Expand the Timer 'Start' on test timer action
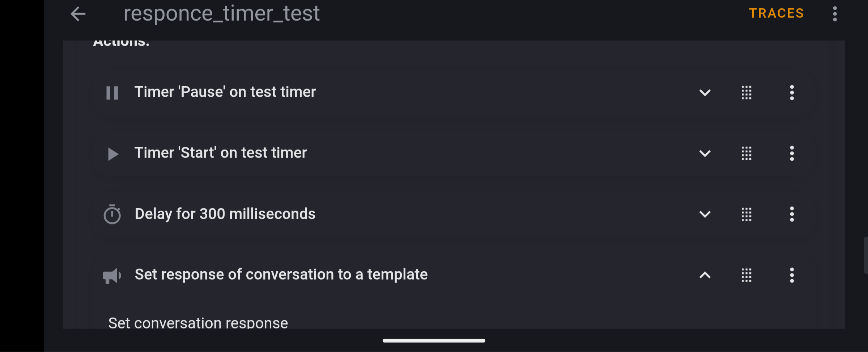The image size is (868, 352). (x=705, y=154)
